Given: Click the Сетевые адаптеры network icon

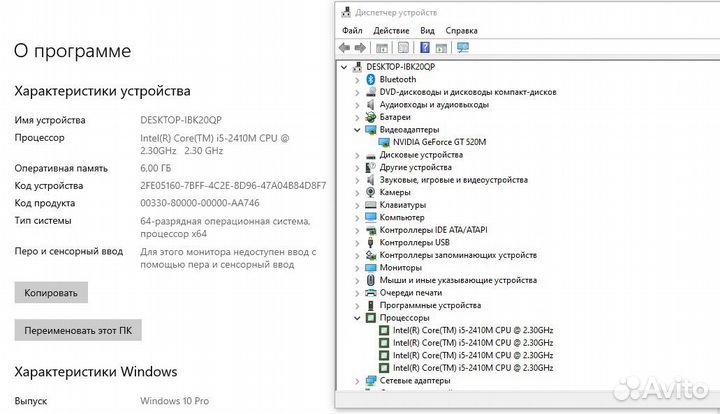Looking at the screenshot, I should [371, 380].
